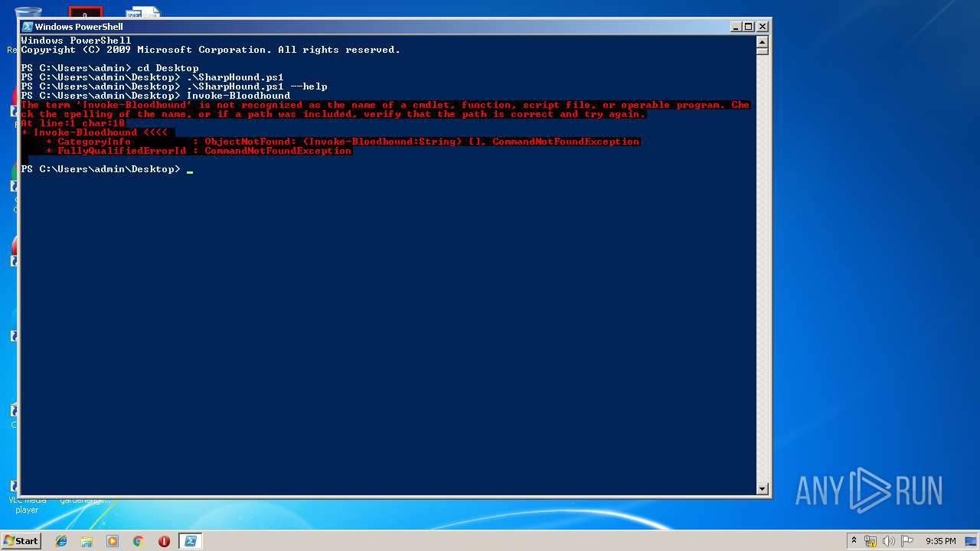Click the console scrollbar thumb

pos(762,51)
